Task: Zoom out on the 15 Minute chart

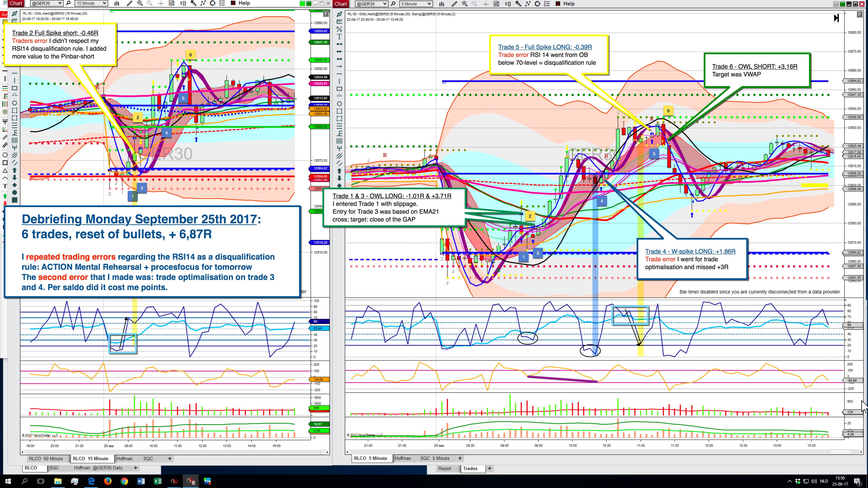Action: pyautogui.click(x=149, y=3)
